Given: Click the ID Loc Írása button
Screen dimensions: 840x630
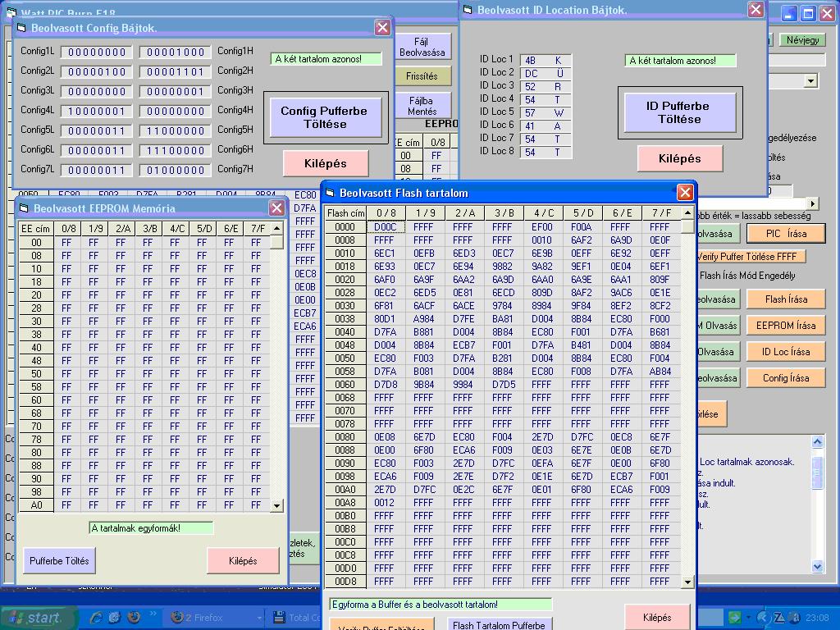Looking at the screenshot, I should pos(786,352).
